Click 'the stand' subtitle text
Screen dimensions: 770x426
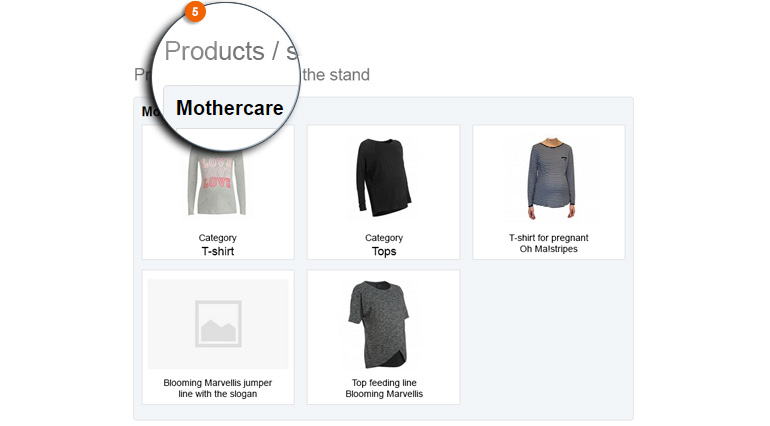[336, 75]
